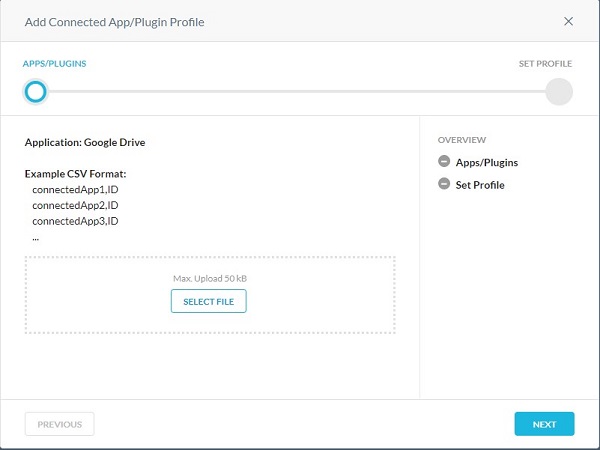Close the Add Connected App/Plugin Profile dialog
Viewport: 600px width, 450px height.
pyautogui.click(x=568, y=21)
